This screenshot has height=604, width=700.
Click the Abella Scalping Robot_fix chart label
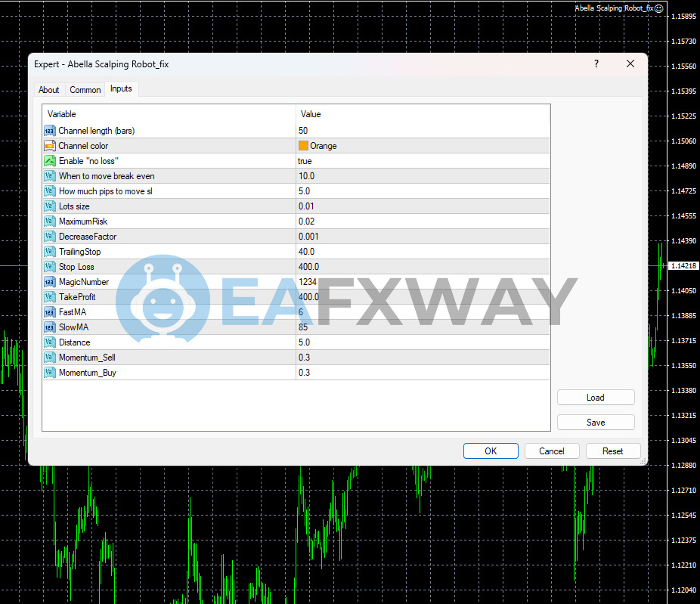coord(614,8)
